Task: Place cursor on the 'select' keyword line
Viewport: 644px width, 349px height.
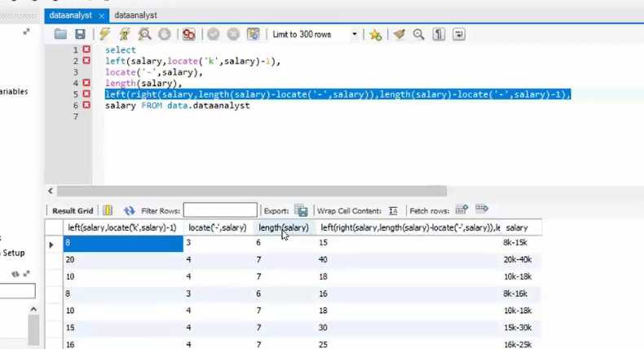Action: click(x=121, y=50)
